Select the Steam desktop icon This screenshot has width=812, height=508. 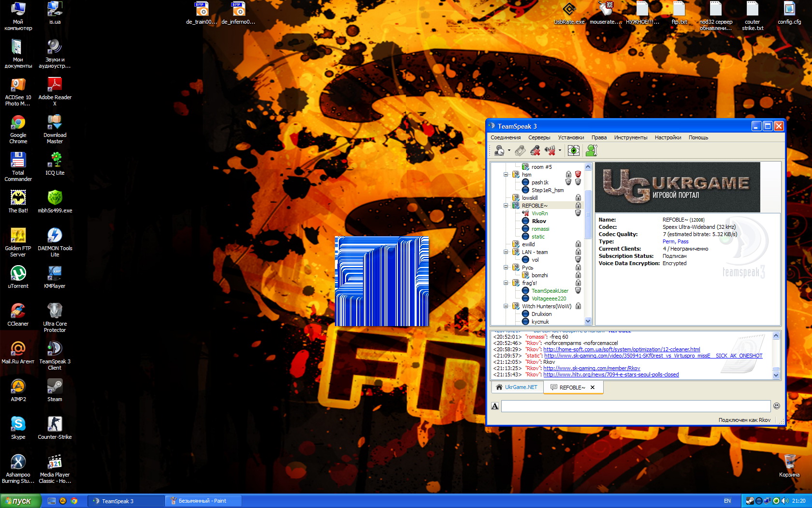pos(55,390)
